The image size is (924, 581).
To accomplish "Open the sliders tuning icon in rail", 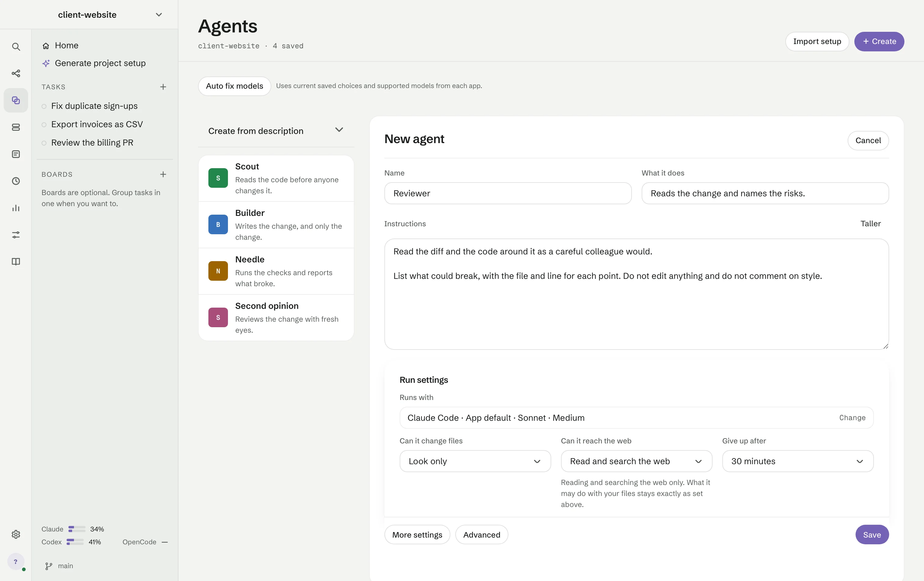I will tap(16, 235).
